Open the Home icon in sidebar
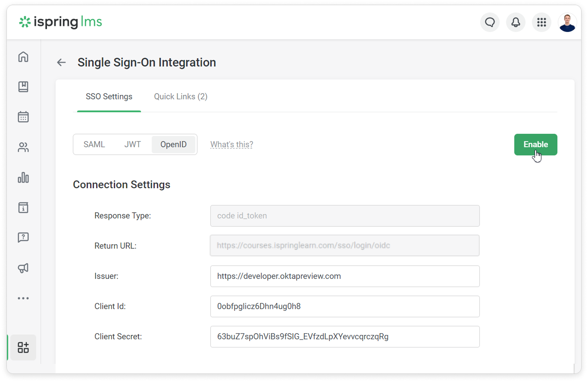The width and height of the screenshot is (588, 382). [x=23, y=57]
